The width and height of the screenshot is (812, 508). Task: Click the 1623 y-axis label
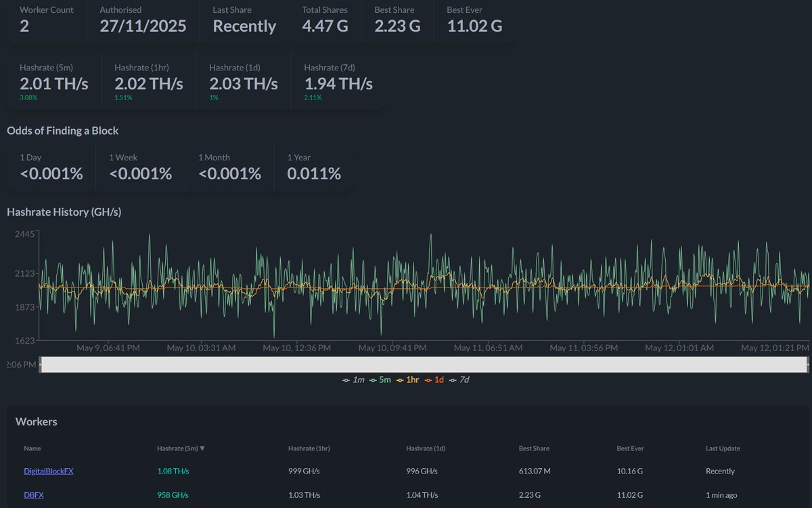coord(24,340)
